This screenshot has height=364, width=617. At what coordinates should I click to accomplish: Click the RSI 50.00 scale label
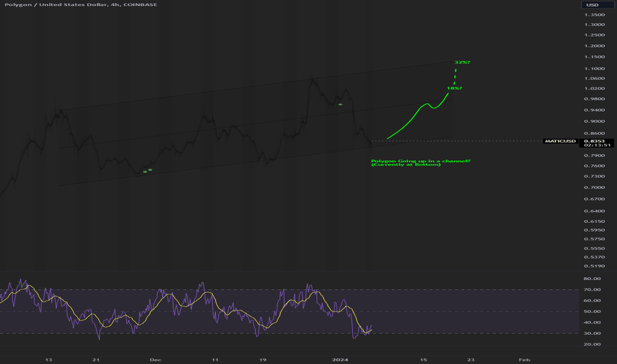[x=593, y=311]
